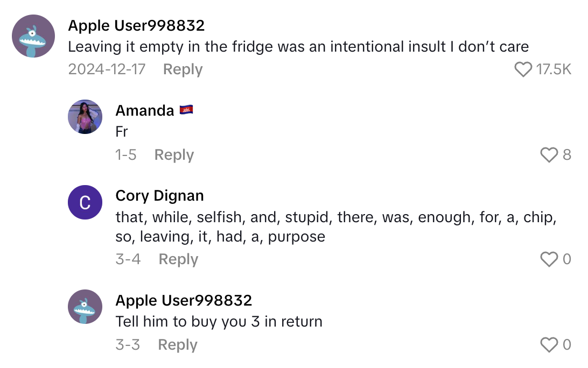Open the Apple User998832 username
This screenshot has height=368, width=588.
click(137, 25)
